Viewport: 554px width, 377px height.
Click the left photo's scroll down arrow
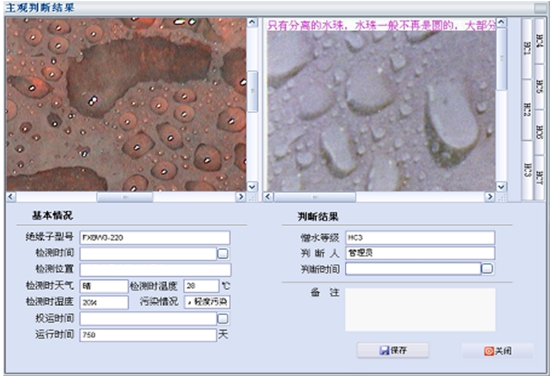pos(252,187)
